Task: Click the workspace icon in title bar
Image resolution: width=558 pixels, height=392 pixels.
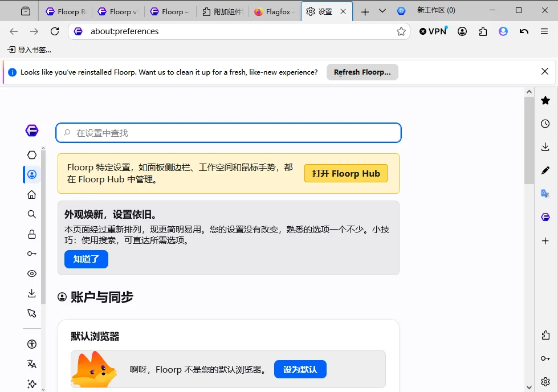Action: pos(401,11)
